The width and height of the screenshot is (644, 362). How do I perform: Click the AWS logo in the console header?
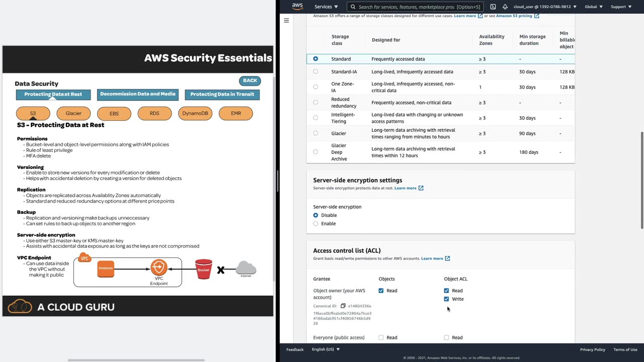[297, 7]
